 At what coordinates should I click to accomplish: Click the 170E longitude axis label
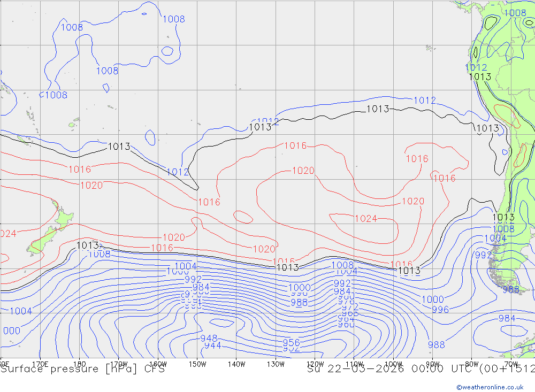coord(40,364)
